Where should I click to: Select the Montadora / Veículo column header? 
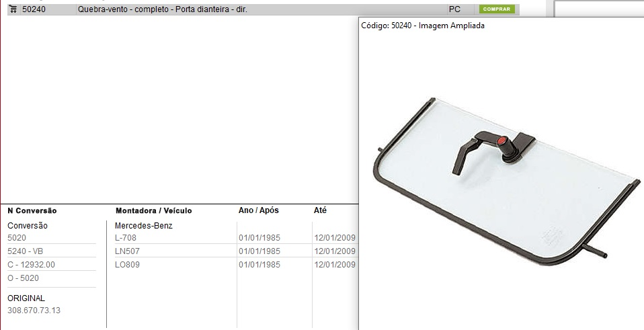click(153, 210)
